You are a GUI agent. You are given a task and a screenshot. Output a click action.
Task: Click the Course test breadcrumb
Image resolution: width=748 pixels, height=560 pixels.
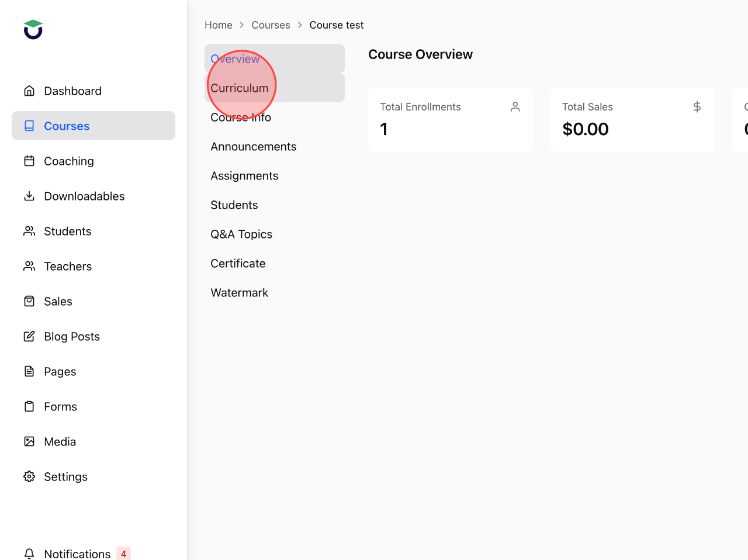pyautogui.click(x=337, y=25)
